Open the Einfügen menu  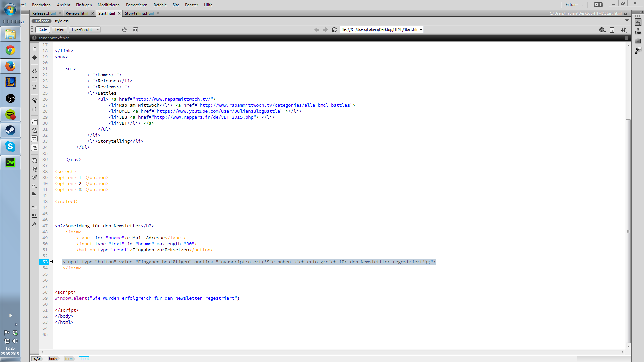[x=84, y=5]
